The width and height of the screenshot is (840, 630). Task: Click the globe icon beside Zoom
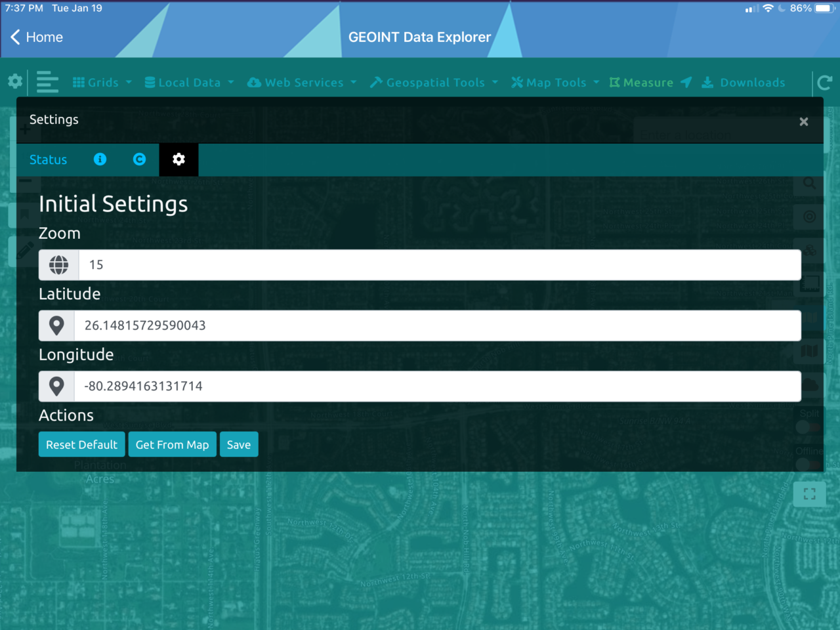click(x=59, y=265)
